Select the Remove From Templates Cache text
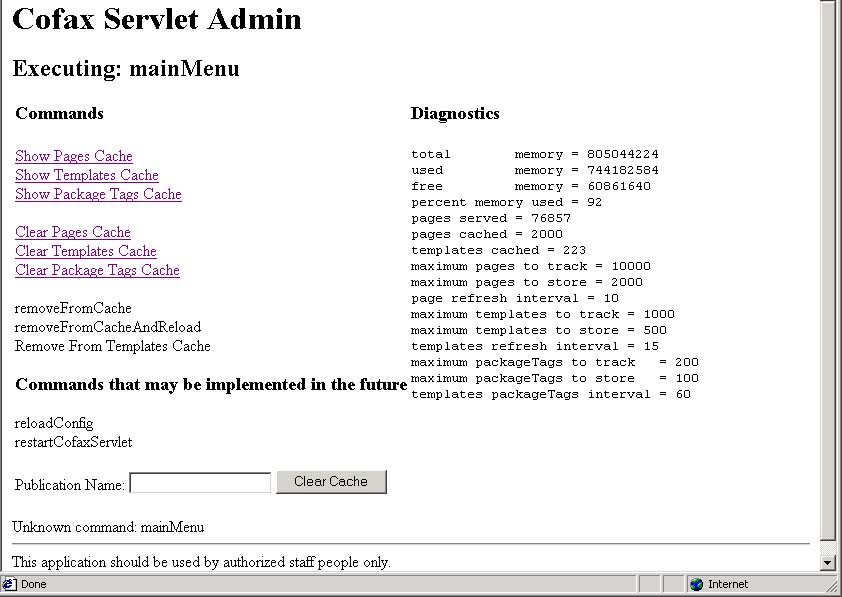 click(x=112, y=346)
